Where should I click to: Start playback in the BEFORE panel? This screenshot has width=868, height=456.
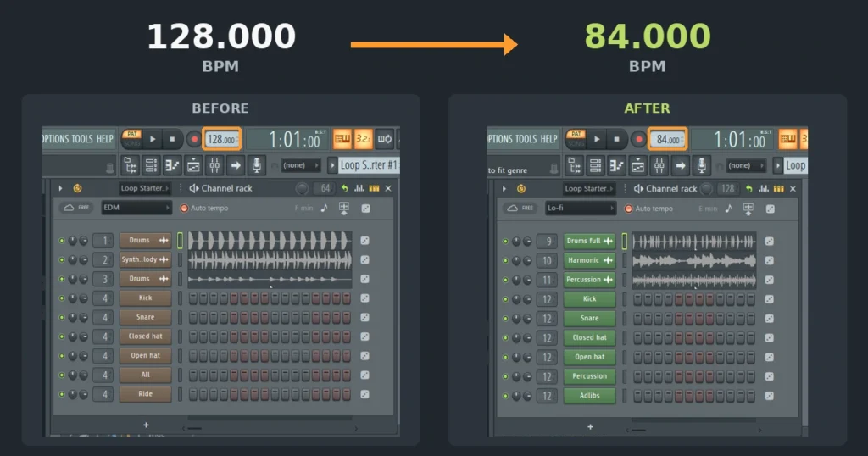coord(153,139)
